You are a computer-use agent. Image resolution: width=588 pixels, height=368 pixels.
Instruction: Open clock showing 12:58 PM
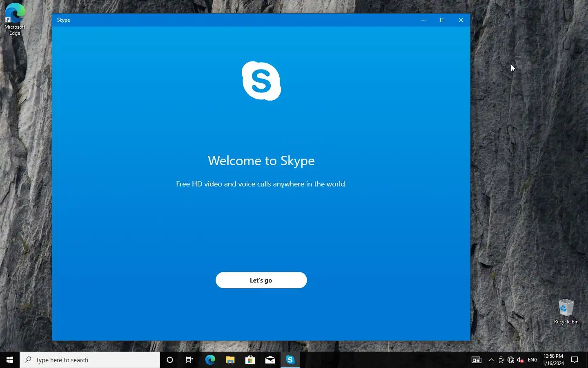(553, 360)
